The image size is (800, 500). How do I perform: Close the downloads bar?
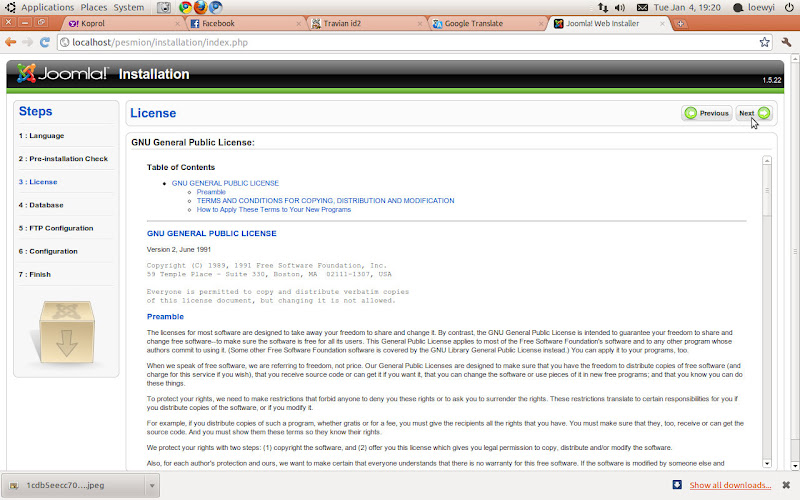[786, 485]
